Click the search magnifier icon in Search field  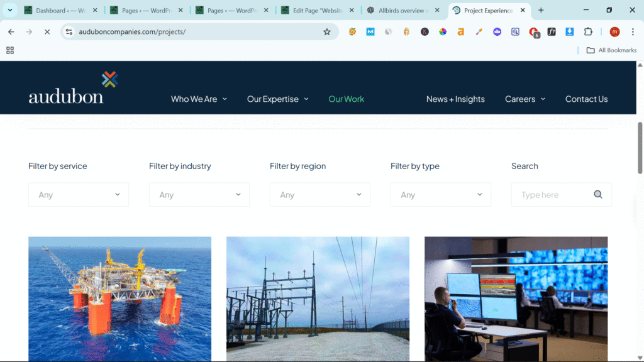coord(598,195)
